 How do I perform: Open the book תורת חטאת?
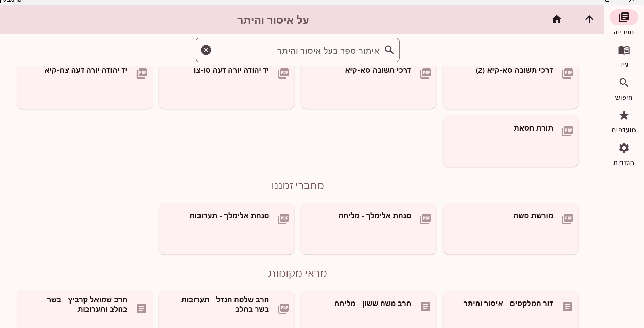coord(510,141)
